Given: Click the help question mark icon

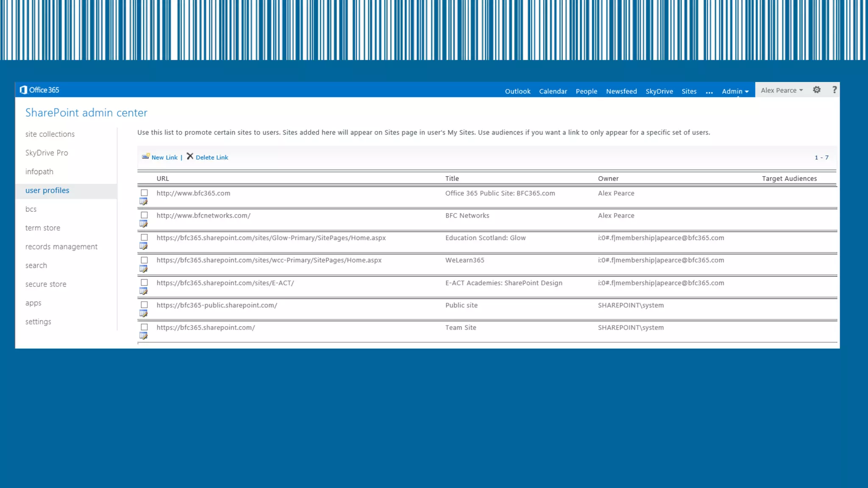Looking at the screenshot, I should tap(834, 90).
